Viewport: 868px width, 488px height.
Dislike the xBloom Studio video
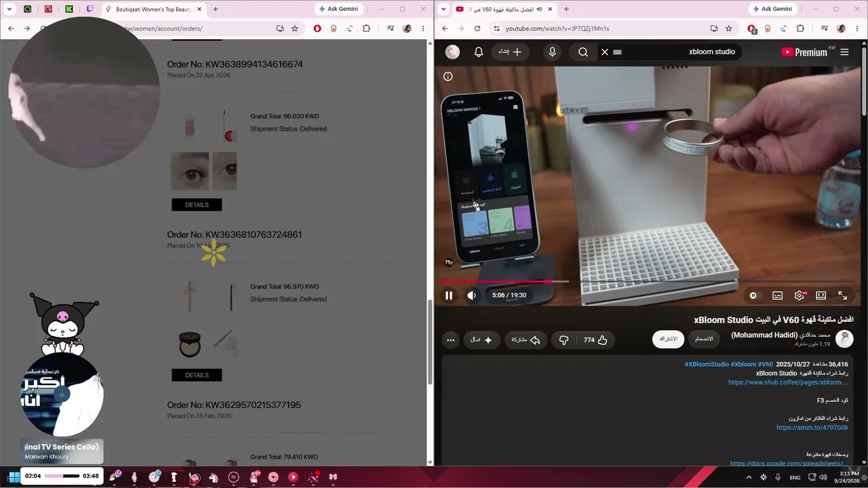tap(564, 340)
